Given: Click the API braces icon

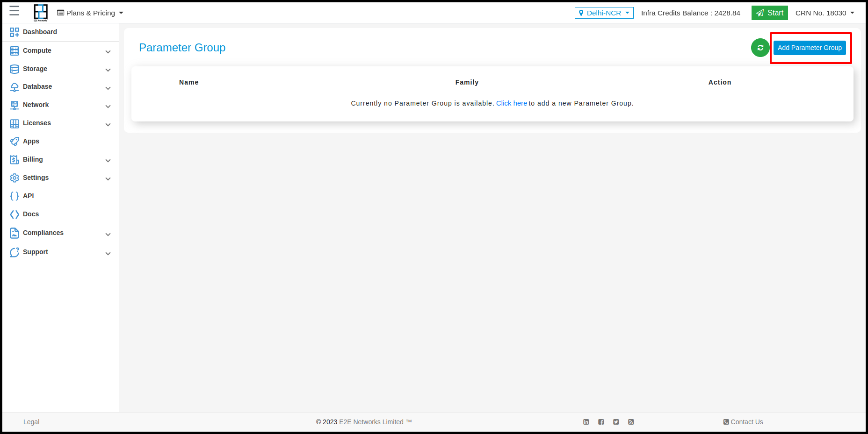Looking at the screenshot, I should point(14,196).
